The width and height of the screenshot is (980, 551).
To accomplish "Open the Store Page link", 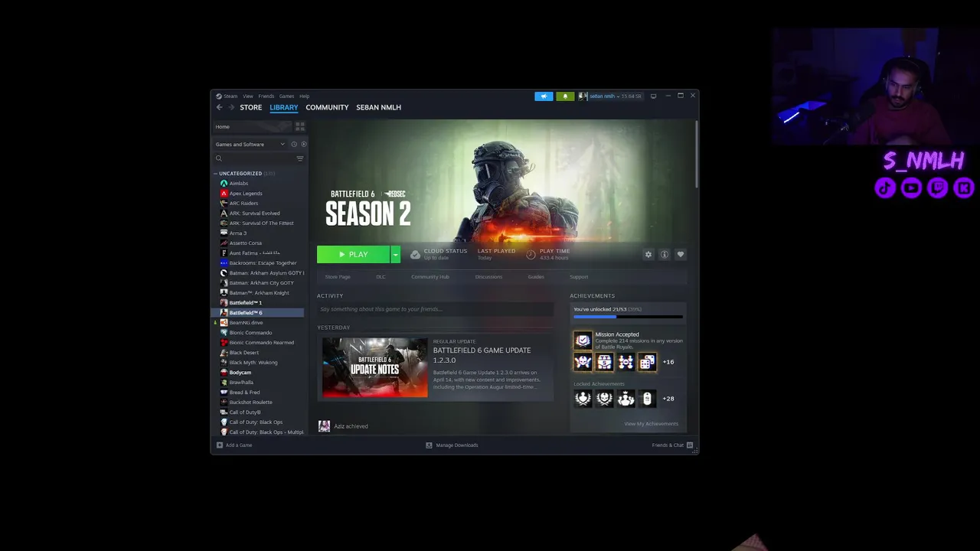I will coord(338,277).
